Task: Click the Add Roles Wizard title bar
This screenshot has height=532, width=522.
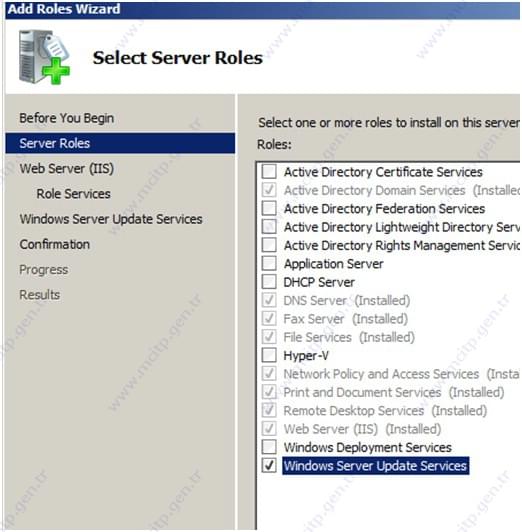Action: pos(262,10)
